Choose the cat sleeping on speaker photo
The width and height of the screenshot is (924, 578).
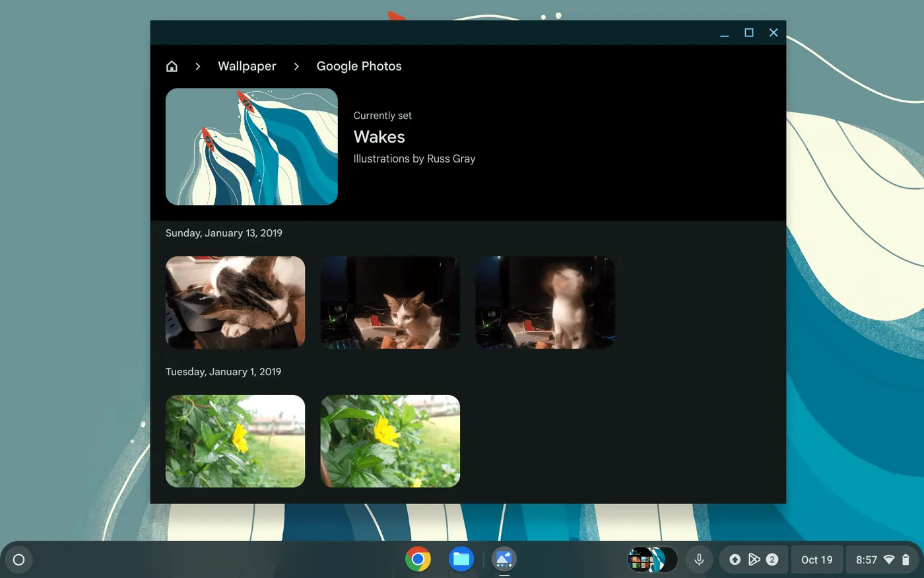tap(235, 303)
